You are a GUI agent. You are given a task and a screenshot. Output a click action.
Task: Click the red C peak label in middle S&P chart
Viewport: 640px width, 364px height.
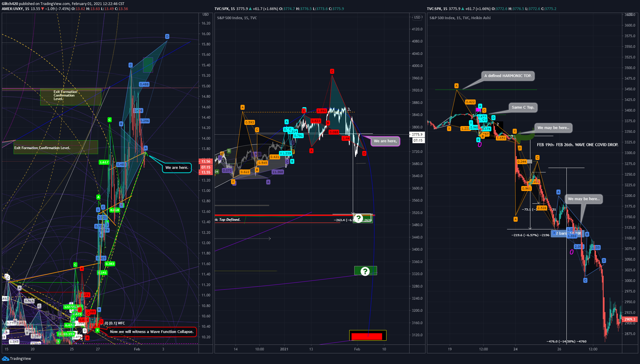332,71
